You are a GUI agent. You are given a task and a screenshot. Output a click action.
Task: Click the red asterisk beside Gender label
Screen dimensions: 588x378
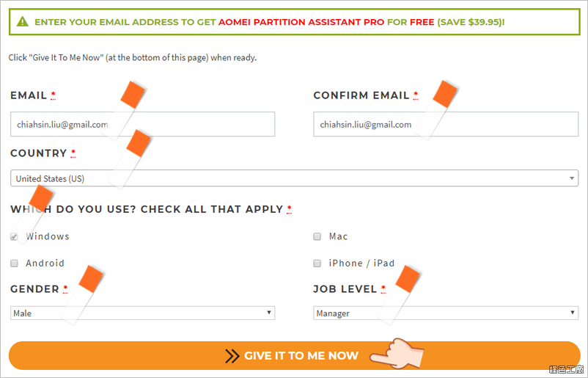pos(65,289)
